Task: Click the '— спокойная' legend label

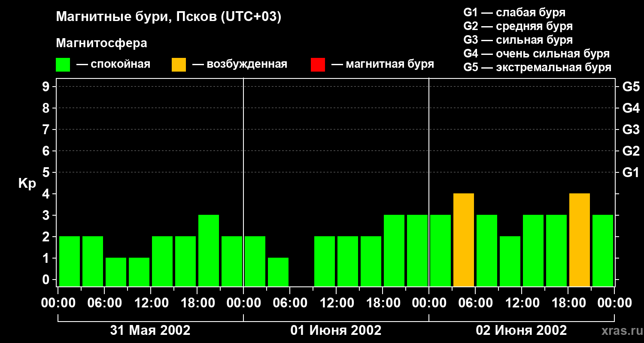Action: [x=113, y=64]
